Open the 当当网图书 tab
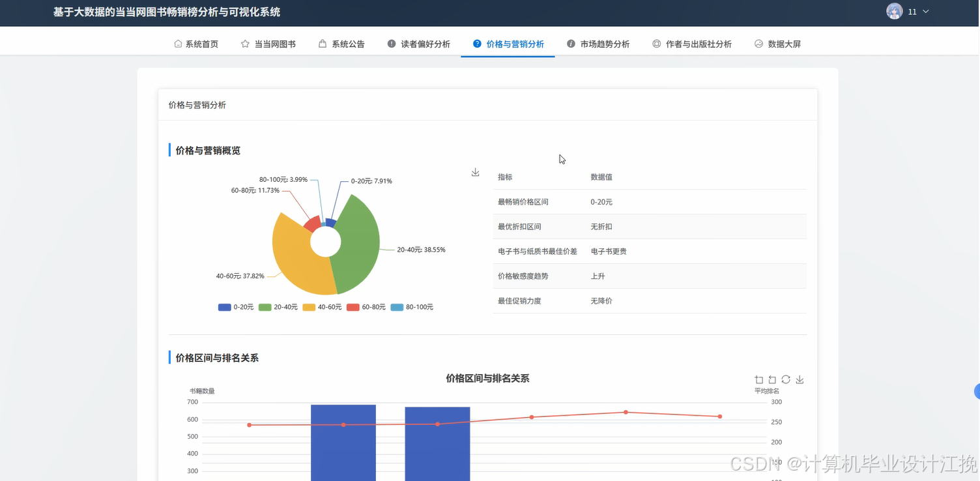 [268, 44]
